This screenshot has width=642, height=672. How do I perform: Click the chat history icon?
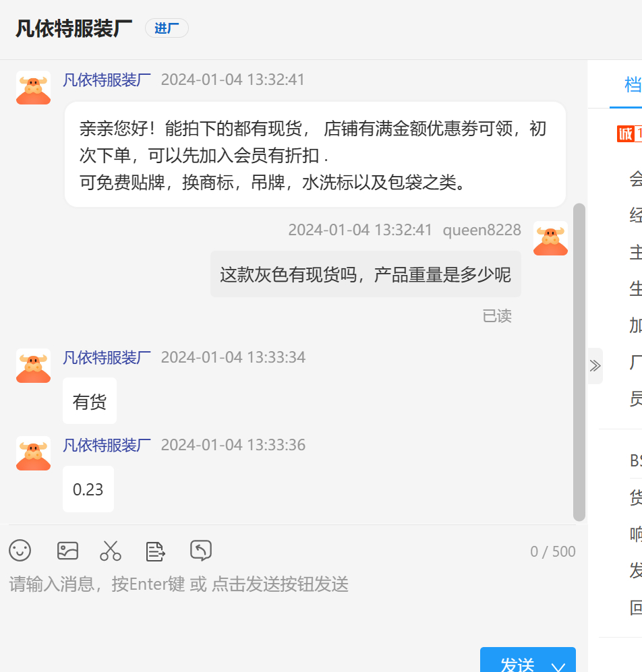[x=201, y=550]
